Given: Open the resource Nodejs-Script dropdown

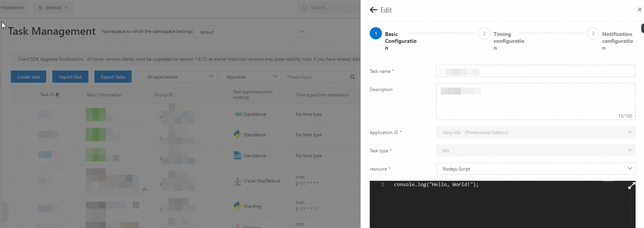Looking at the screenshot, I should (x=536, y=169).
